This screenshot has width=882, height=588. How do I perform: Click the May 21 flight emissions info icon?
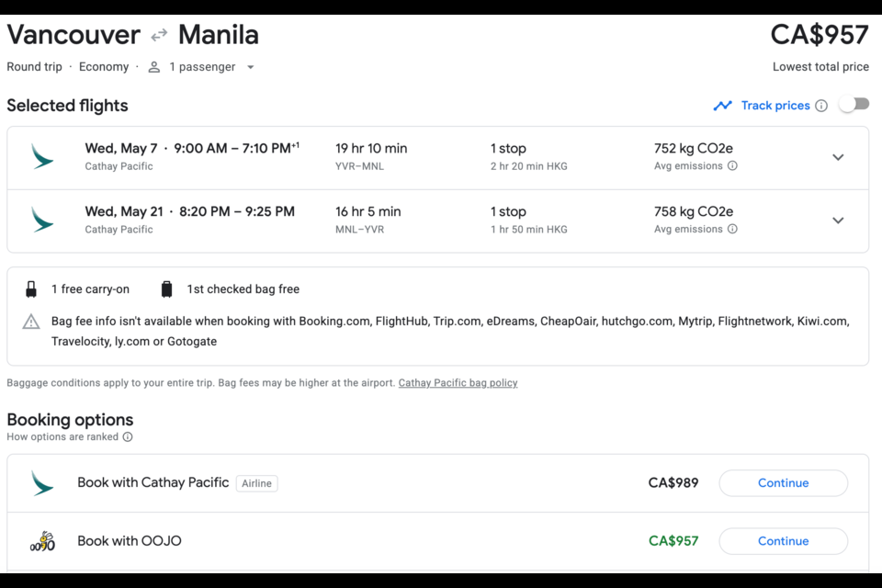[732, 230]
